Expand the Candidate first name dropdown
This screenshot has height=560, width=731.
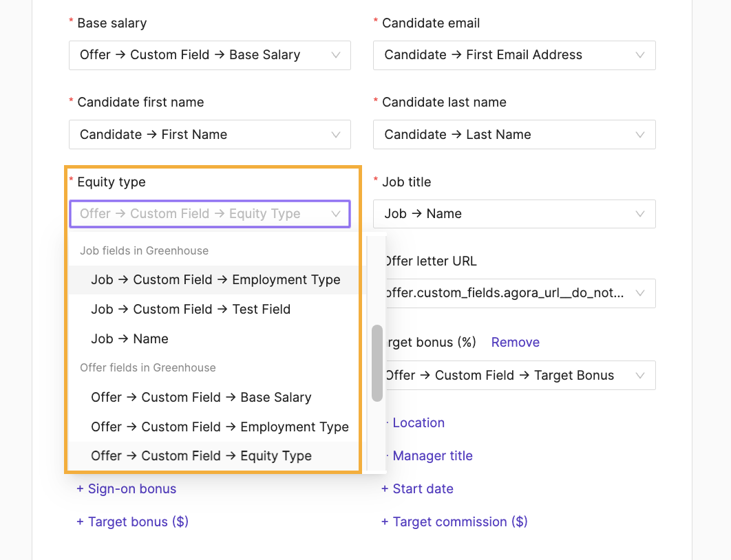coord(210,135)
